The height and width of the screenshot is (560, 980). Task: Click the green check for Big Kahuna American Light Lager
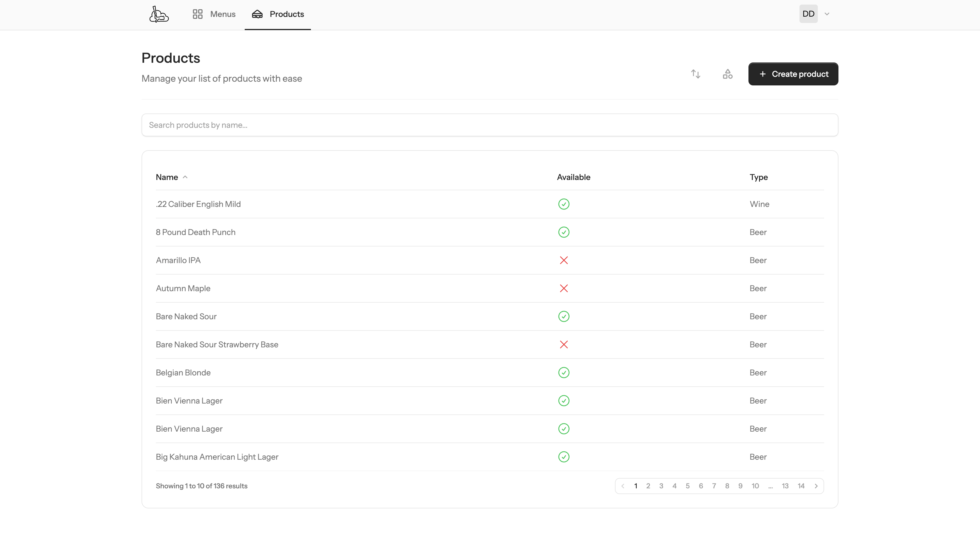pos(563,457)
